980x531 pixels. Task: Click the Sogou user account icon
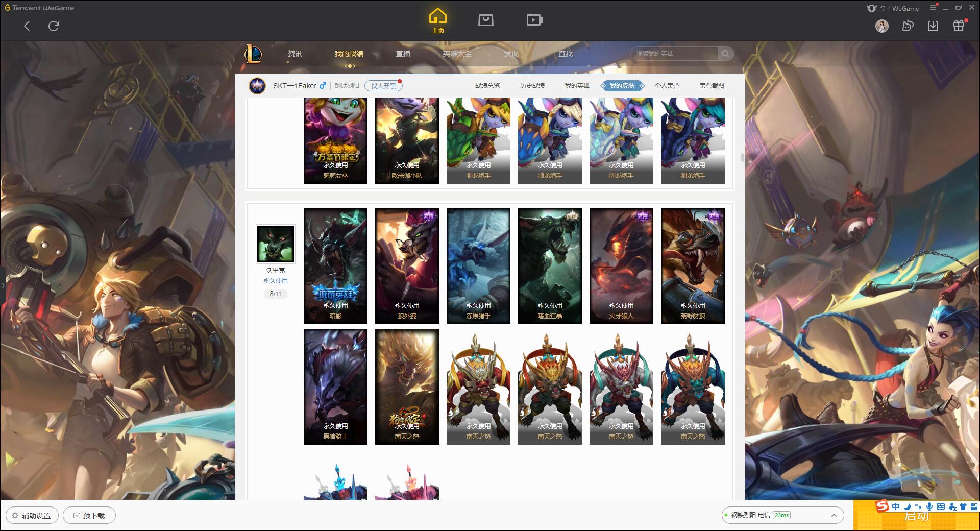952,506
